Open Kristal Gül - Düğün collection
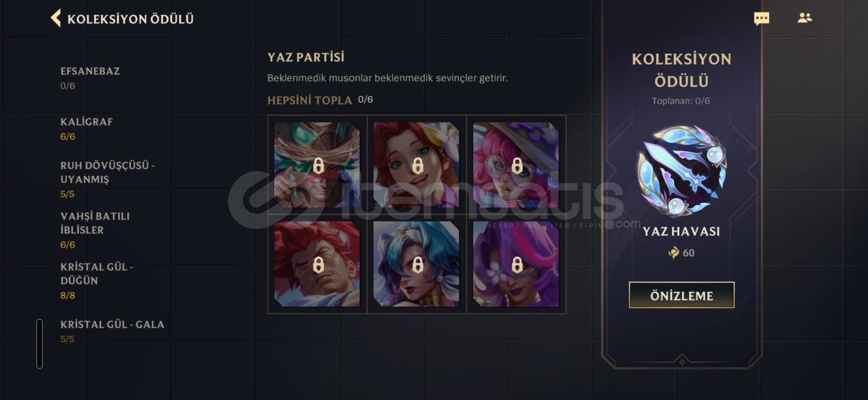868x400 pixels. coord(97,281)
